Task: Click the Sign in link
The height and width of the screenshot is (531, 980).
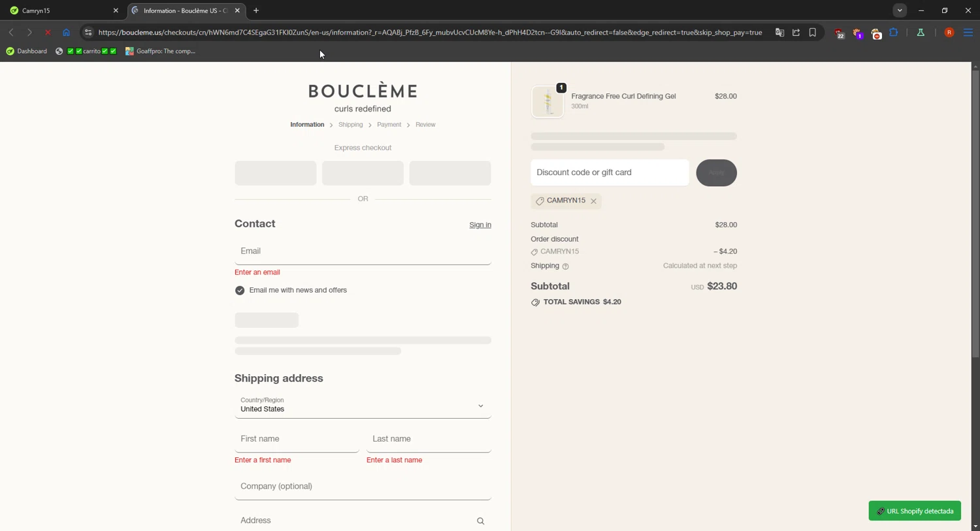Action: coord(480,225)
